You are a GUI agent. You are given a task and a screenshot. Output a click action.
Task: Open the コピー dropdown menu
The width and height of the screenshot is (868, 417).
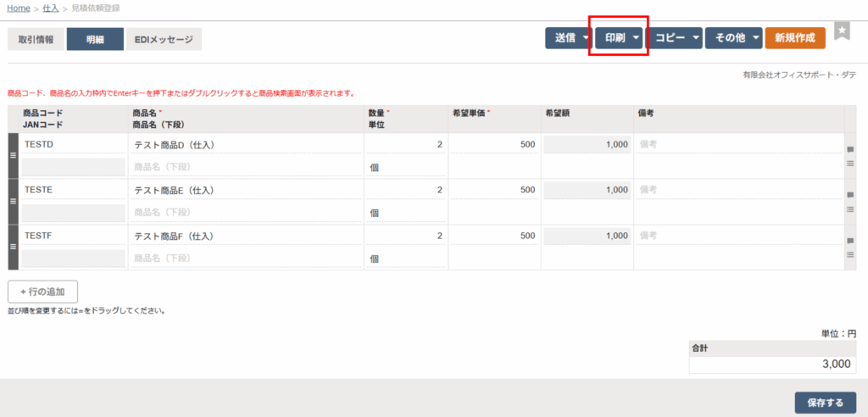[x=675, y=38]
